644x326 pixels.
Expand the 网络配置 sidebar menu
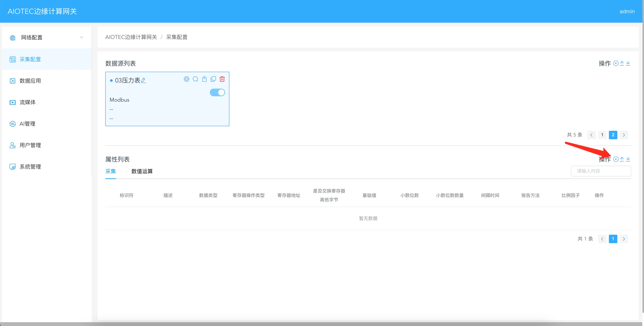(x=46, y=38)
